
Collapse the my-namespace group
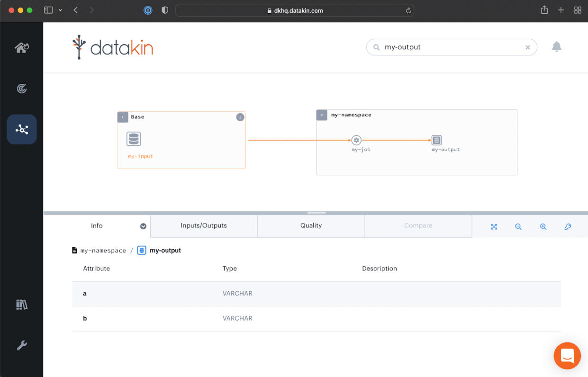(x=321, y=115)
